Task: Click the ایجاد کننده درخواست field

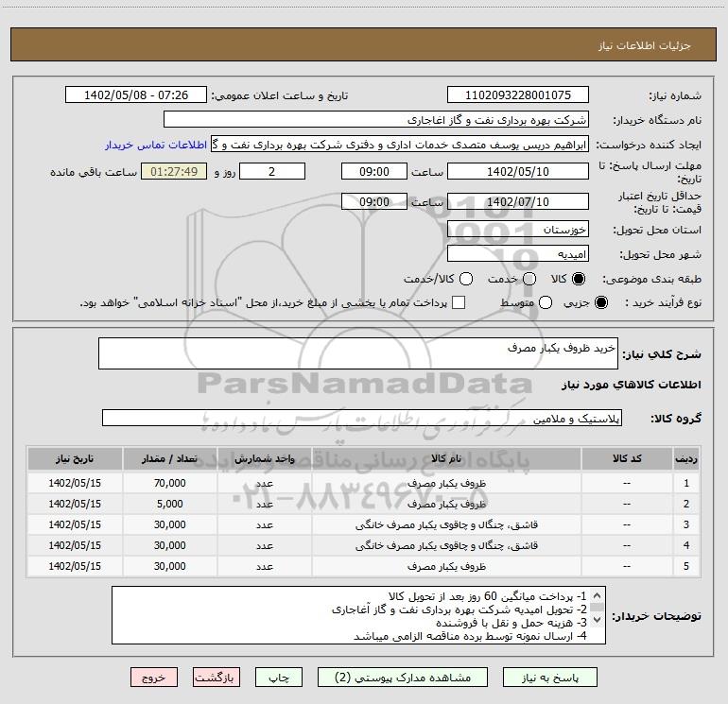Action: tap(400, 145)
